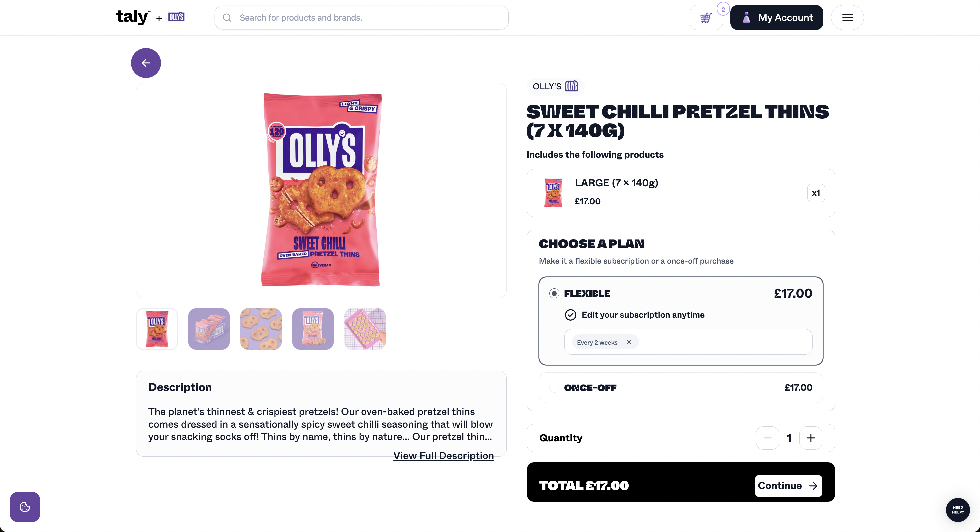Remove the Every 2 weeks frequency tag
Viewport: 980px width, 532px height.
[x=629, y=342]
